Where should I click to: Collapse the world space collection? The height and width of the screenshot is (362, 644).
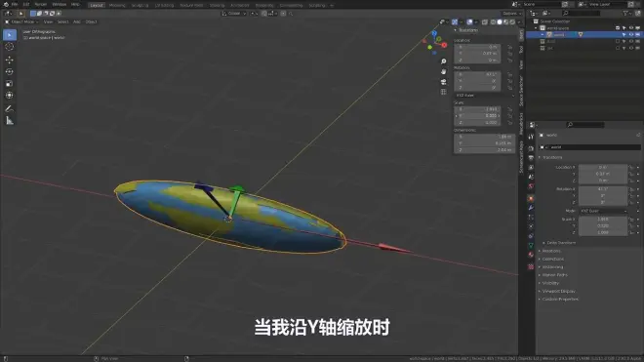click(536, 28)
